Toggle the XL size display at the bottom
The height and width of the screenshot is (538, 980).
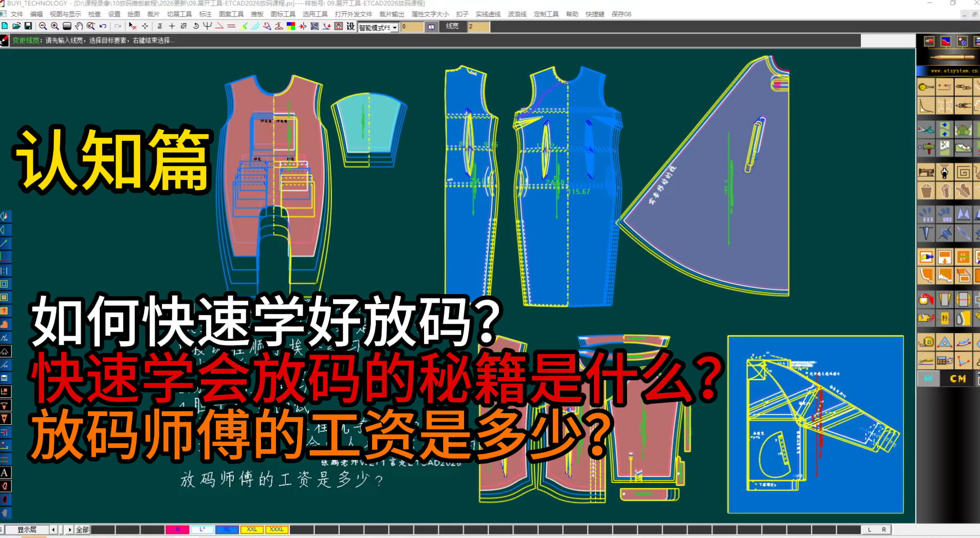(227, 529)
